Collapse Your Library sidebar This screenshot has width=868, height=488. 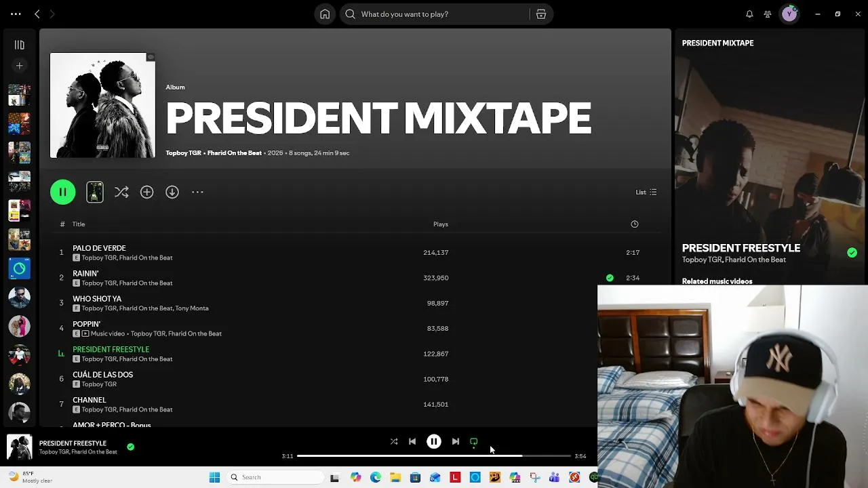19,45
